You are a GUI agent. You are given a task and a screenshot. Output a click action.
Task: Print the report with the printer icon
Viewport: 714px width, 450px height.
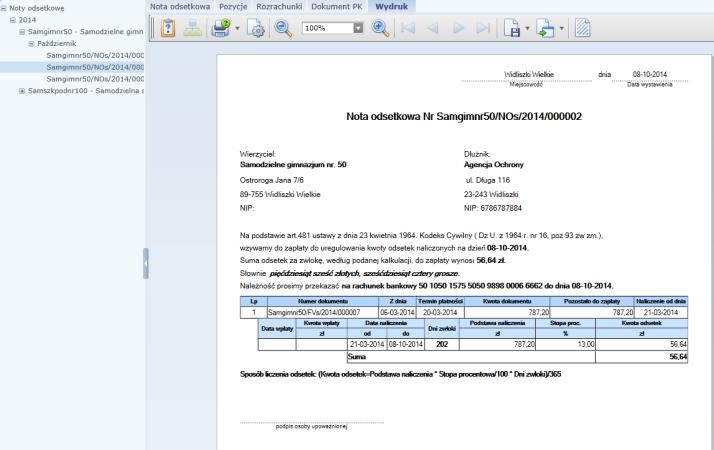pyautogui.click(x=221, y=28)
